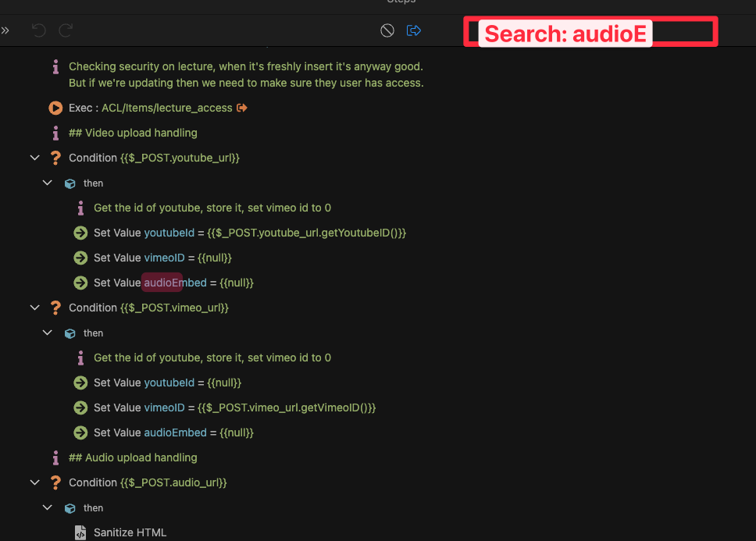
Task: Select the vimeoID variable in the getVimeoID step
Action: pos(165,408)
